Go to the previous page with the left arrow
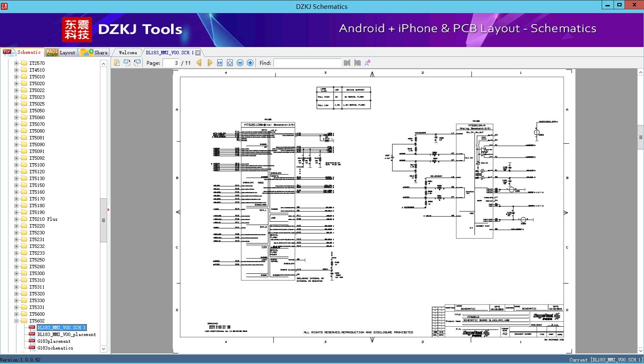Screen dimensions: 644x364 tap(199, 63)
